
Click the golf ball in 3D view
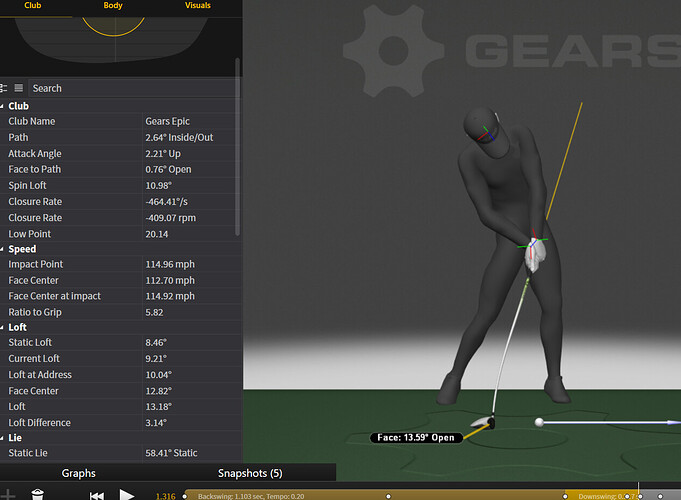539,422
